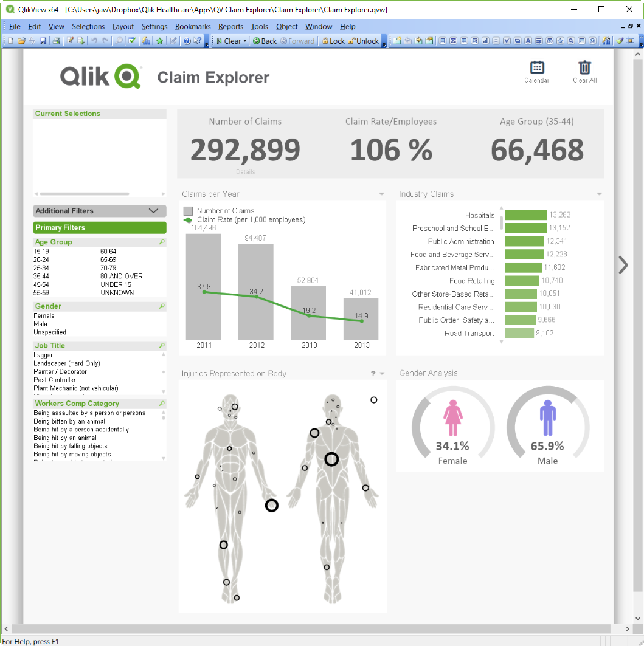
Task: Click the Clear All trash icon
Action: click(x=584, y=69)
